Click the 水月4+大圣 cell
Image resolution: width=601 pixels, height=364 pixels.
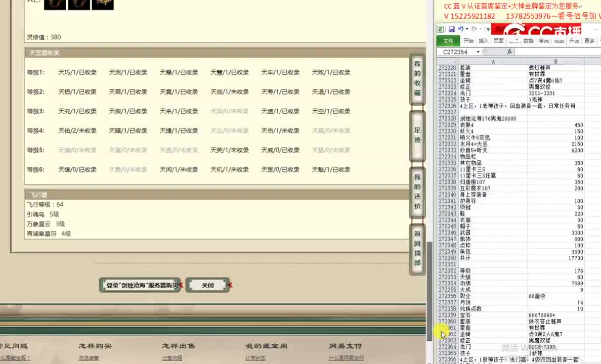[x=493, y=144]
